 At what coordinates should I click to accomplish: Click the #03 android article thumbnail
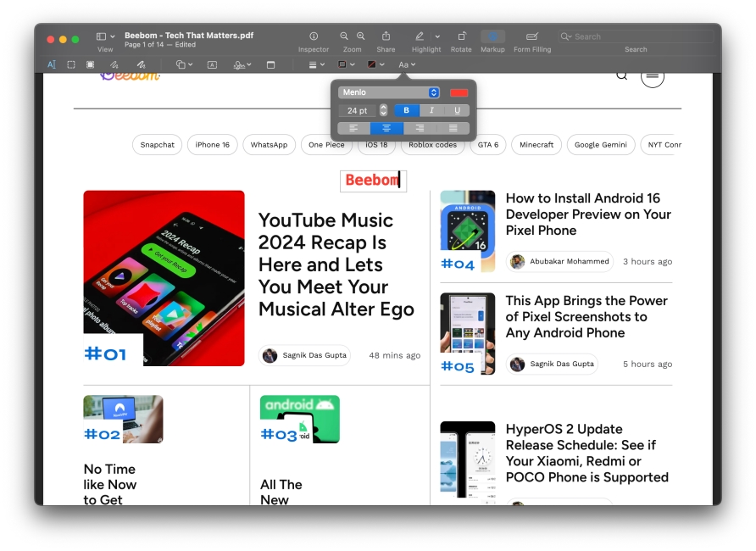(300, 420)
